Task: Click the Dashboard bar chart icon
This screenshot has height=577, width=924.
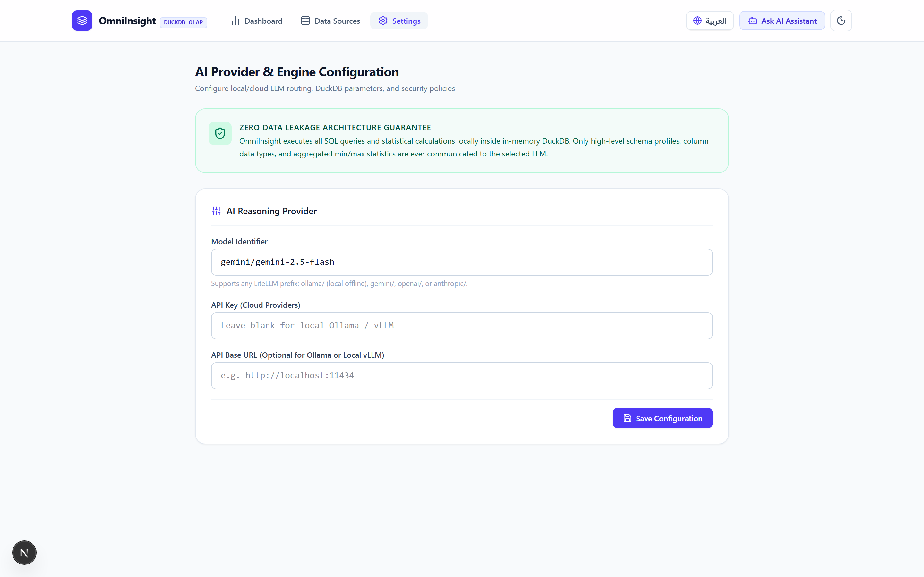Action: pyautogui.click(x=235, y=21)
